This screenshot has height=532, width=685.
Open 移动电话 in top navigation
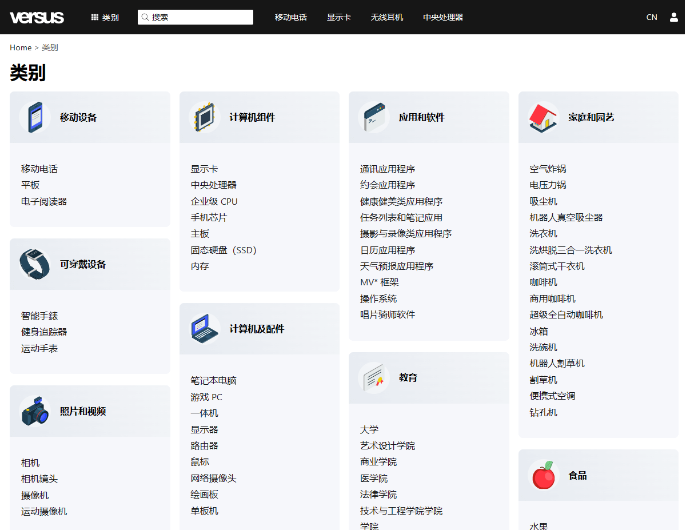(291, 17)
